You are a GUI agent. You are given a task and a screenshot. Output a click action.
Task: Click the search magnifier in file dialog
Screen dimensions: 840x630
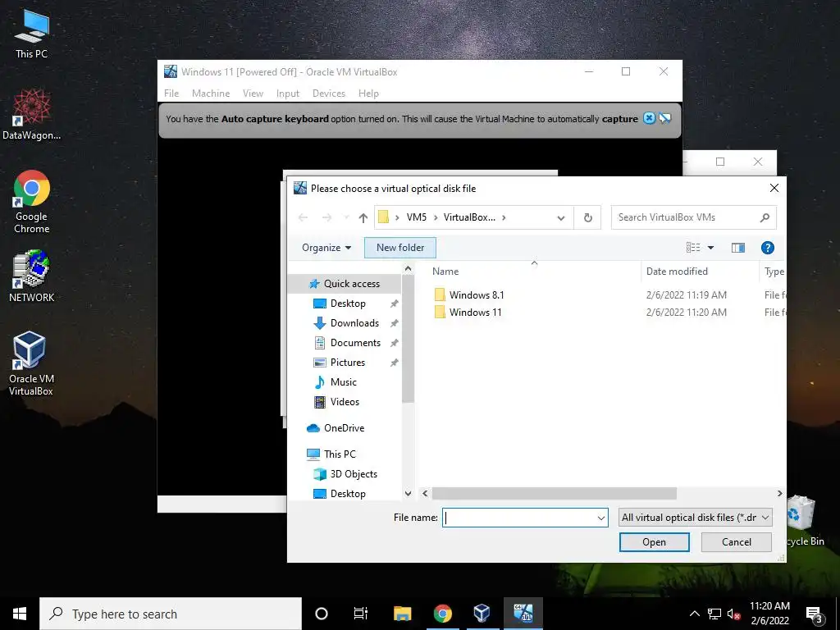[765, 217]
